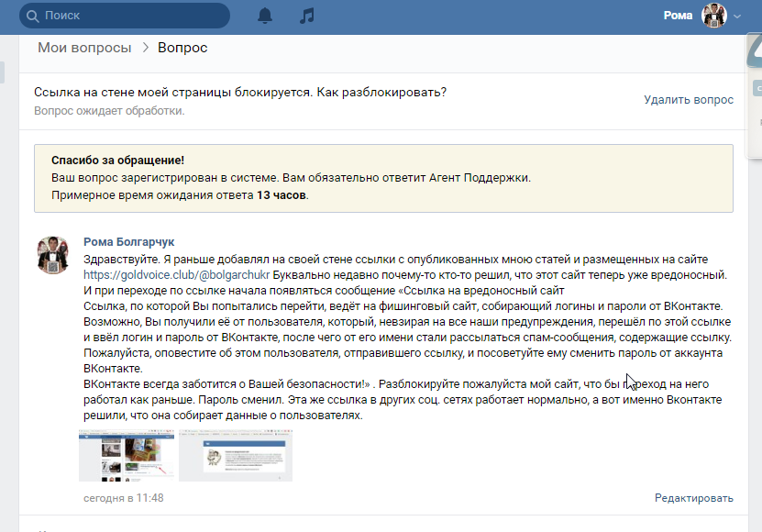Open the goldvoice.club/@bolgarchukr link
The image size is (762, 532).
(x=176, y=275)
